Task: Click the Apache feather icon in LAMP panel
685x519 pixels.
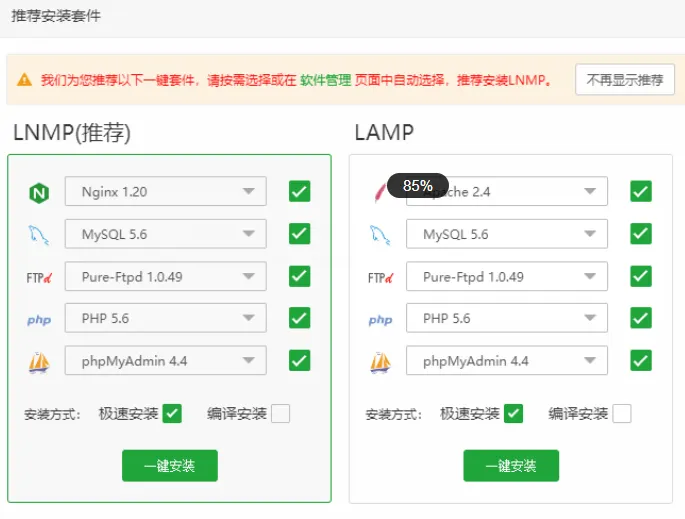Action: [x=380, y=193]
